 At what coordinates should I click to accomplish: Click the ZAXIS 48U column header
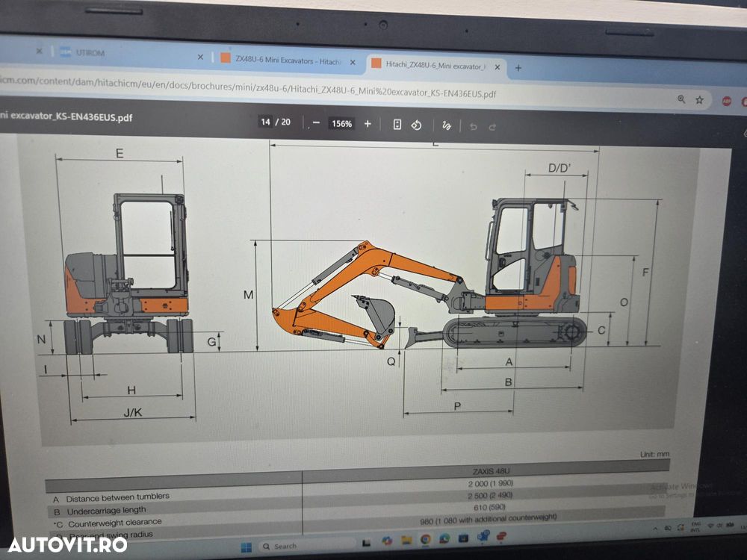[492, 471]
